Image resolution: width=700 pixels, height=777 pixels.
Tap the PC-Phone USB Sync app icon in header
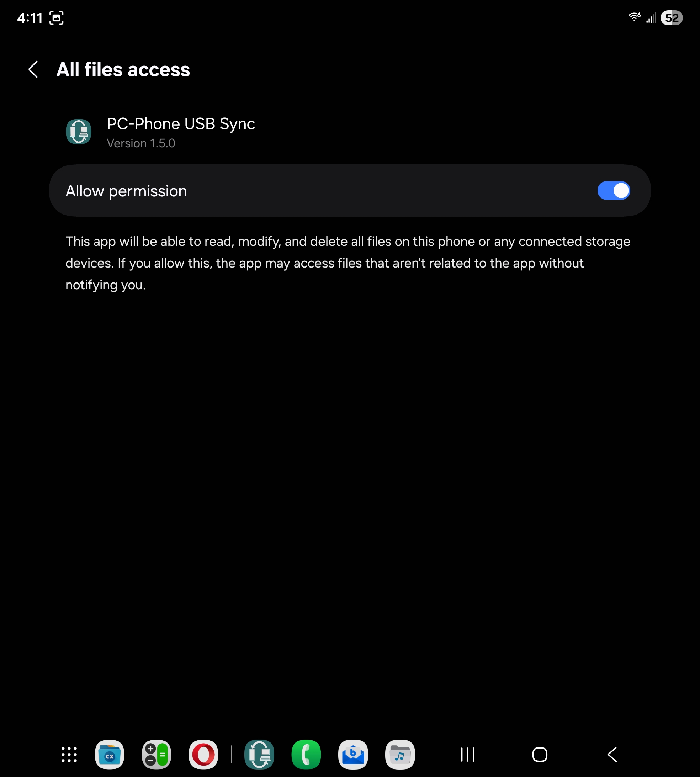[79, 132]
